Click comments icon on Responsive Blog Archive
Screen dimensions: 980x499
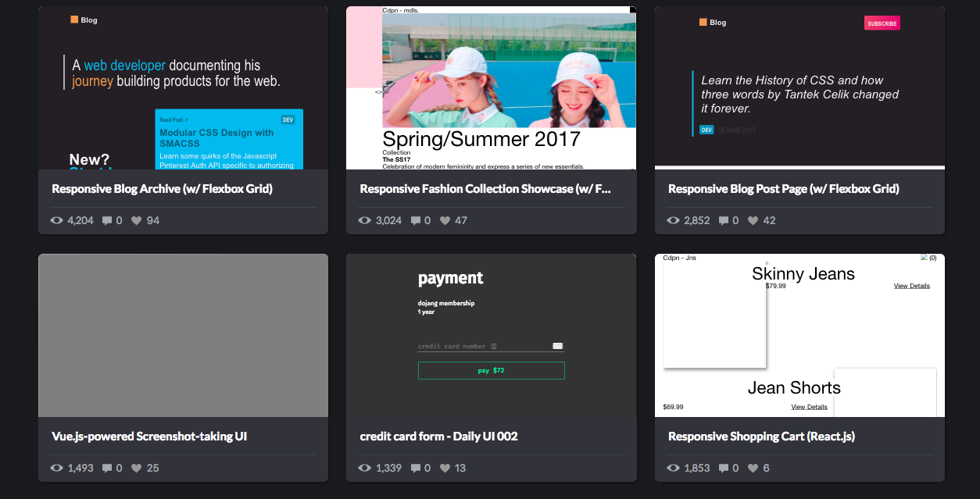[x=107, y=221]
